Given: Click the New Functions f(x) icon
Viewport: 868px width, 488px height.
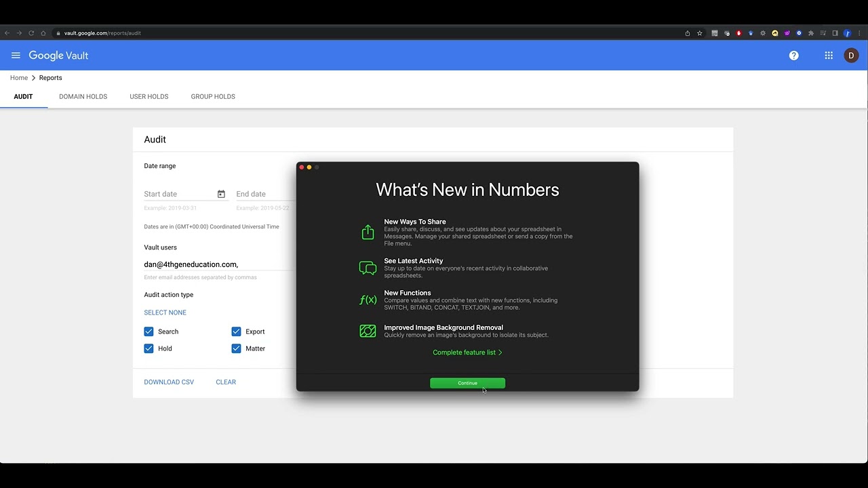Looking at the screenshot, I should 368,300.
